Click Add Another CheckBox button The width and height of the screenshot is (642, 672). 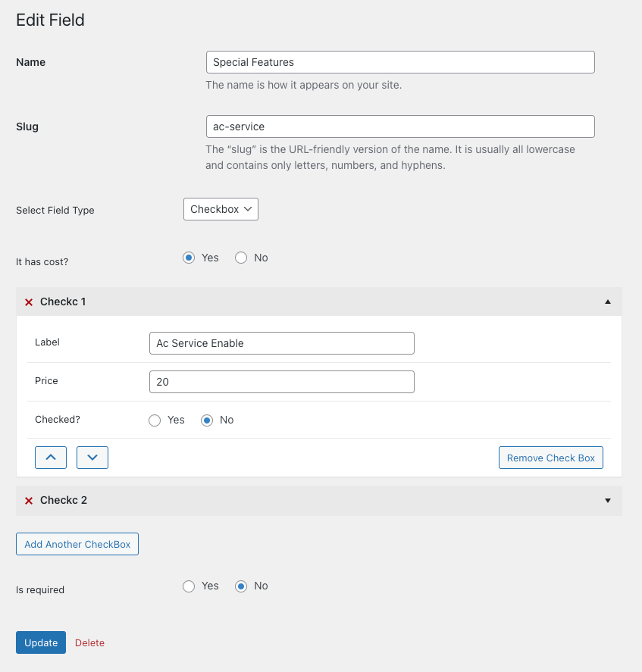[x=77, y=544]
